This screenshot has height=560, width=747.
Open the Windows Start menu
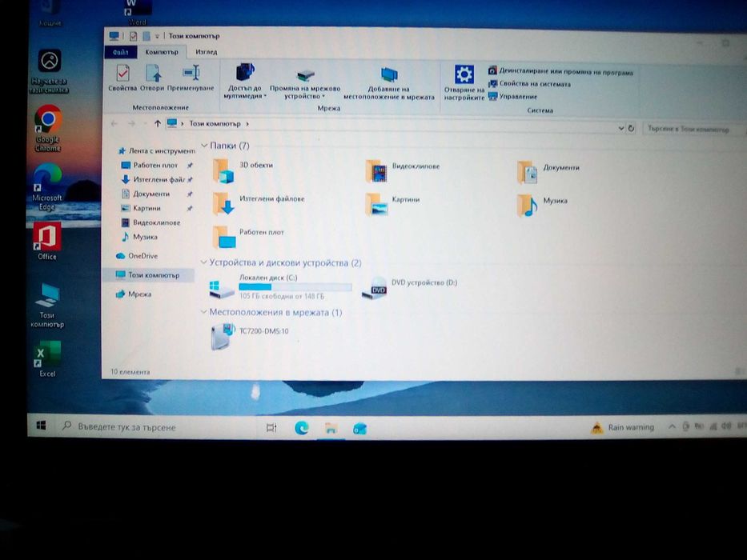pos(42,426)
